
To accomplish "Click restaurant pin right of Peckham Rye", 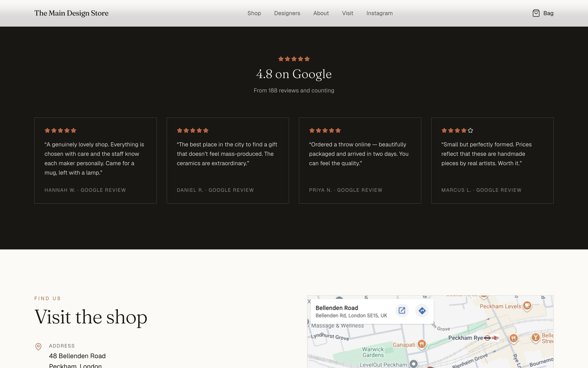I will click(513, 338).
